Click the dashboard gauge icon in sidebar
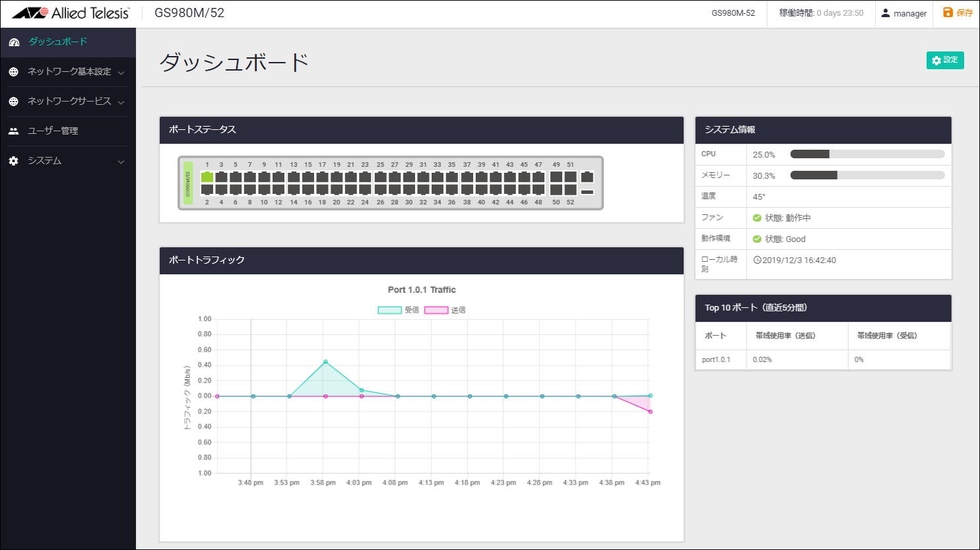 point(14,42)
